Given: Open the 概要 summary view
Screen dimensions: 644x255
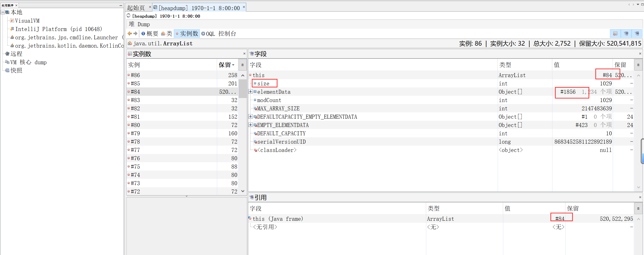Looking at the screenshot, I should pos(150,34).
